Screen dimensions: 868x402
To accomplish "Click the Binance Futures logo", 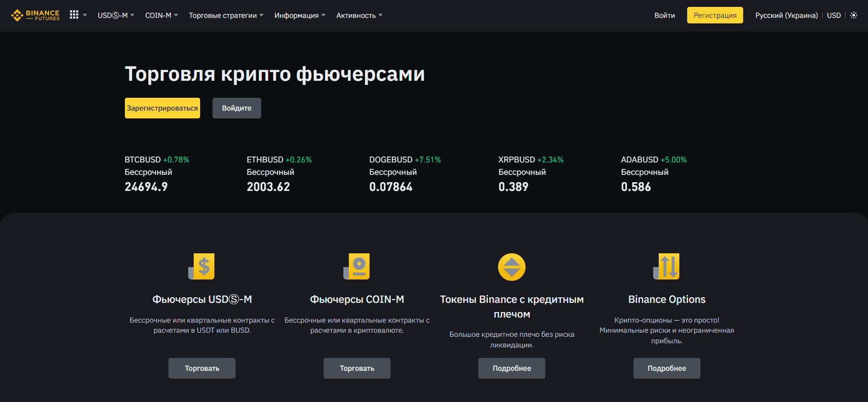I will click(35, 15).
